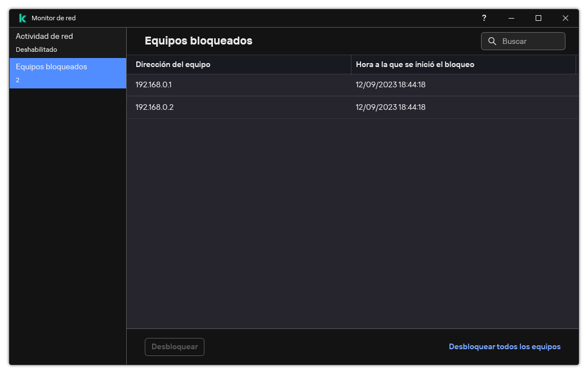Click the first row's blocking timestamp

390,84
